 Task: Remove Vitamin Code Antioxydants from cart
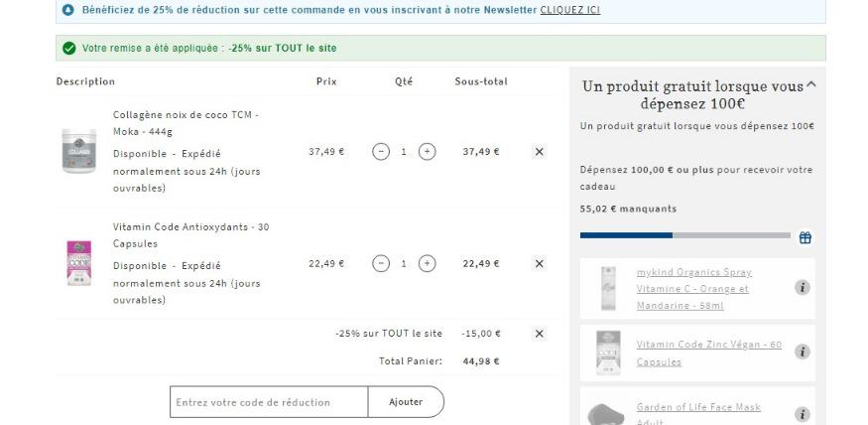(539, 263)
